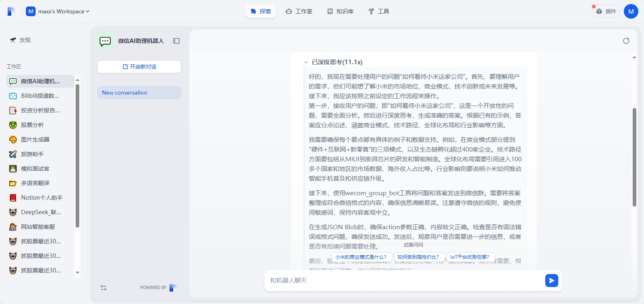Open the 多语言翻译 app
Screen dimensions: 644x304
coord(40,183)
